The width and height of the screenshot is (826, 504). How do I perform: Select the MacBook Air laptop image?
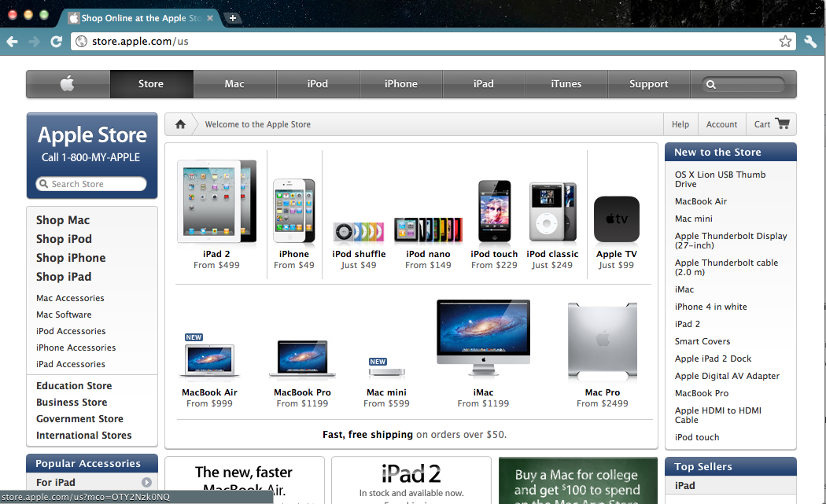point(210,361)
